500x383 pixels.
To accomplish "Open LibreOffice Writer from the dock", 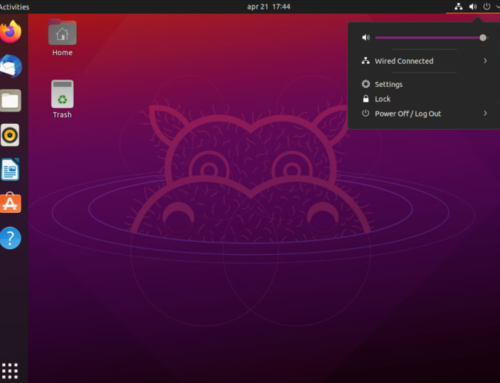I will pos(10,170).
